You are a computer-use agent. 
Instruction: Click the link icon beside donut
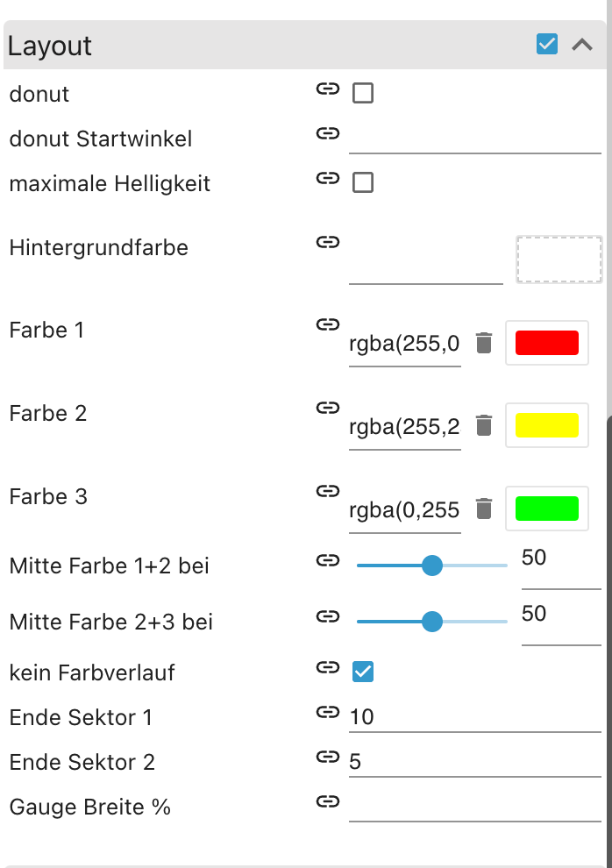click(327, 89)
